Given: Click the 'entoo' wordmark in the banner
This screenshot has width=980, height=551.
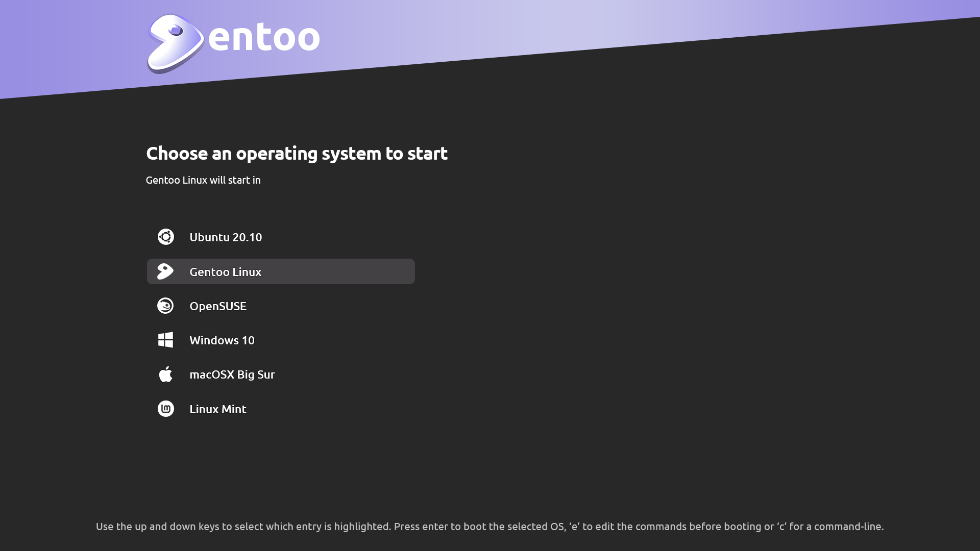Looking at the screenshot, I should pos(264,37).
